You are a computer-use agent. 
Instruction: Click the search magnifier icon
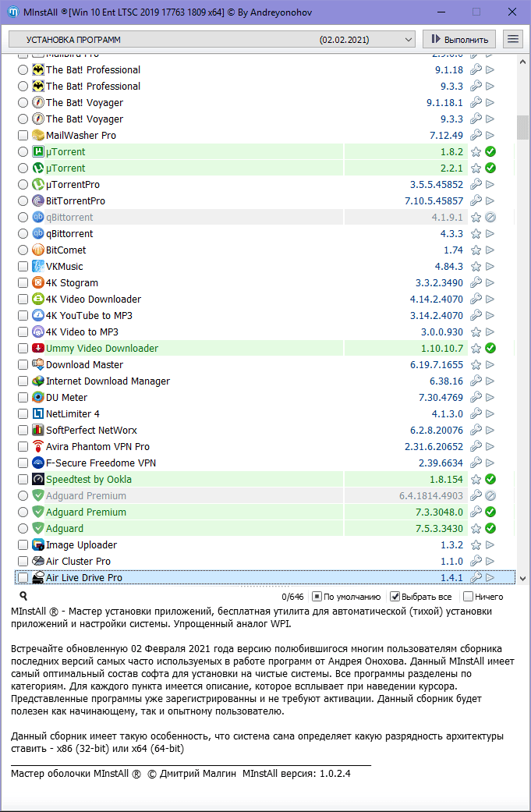(x=23, y=595)
